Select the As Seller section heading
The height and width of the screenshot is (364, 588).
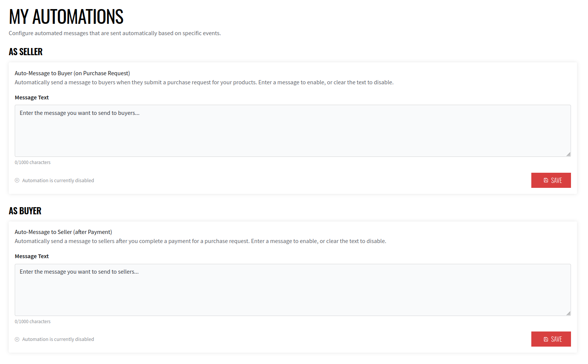pyautogui.click(x=26, y=52)
